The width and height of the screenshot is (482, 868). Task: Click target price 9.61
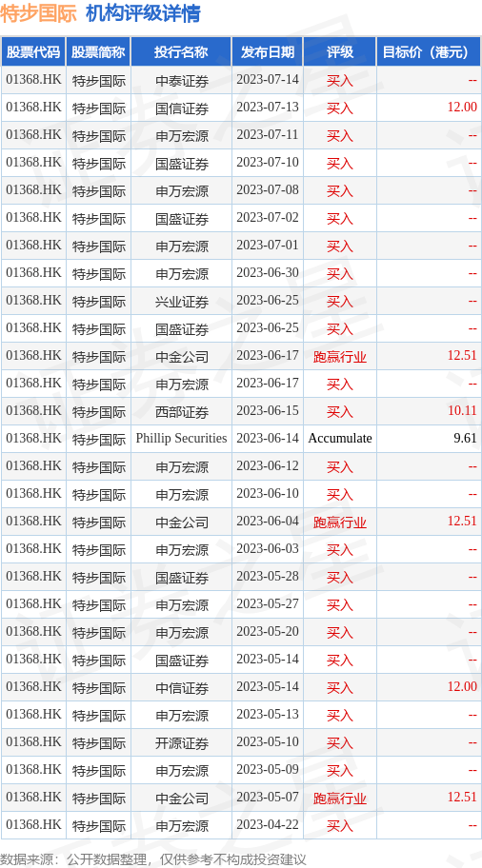465,439
